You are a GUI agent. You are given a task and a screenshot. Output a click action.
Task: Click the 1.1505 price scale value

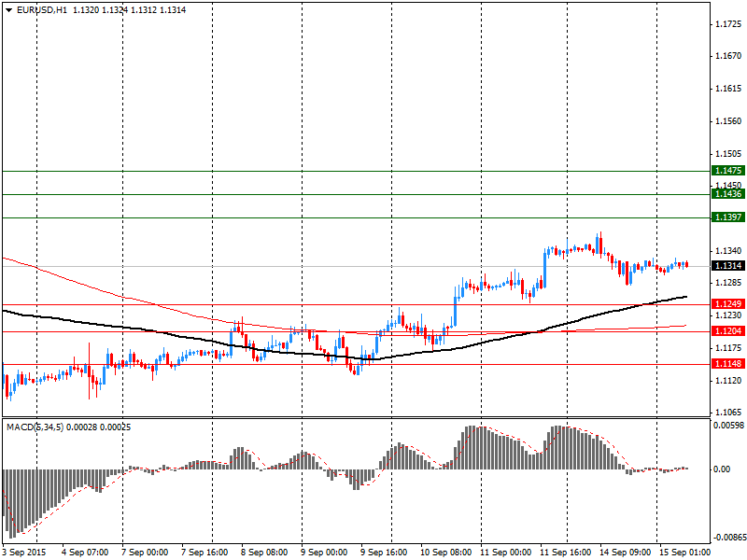click(729, 154)
